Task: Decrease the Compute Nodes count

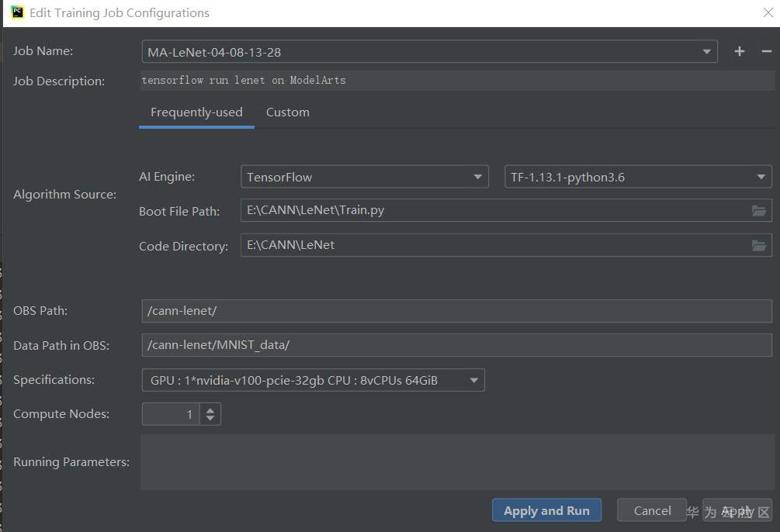Action: coord(210,419)
